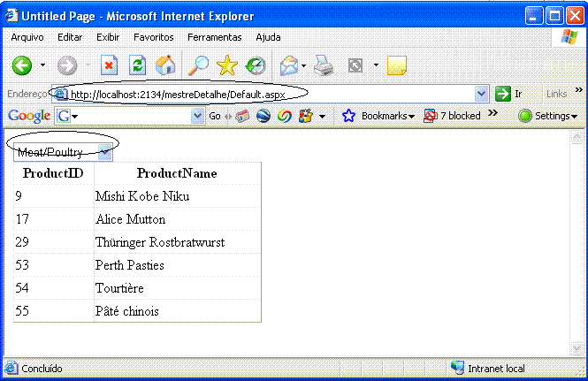Screen dimensions: 588x381
Task: Click the yellow note icon in toolbar
Action: point(397,65)
